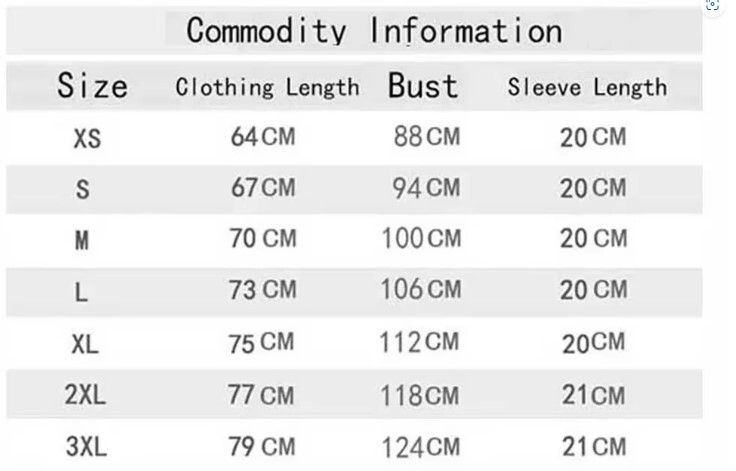Select the 2XL size row label
The image size is (736, 471).
click(85, 394)
